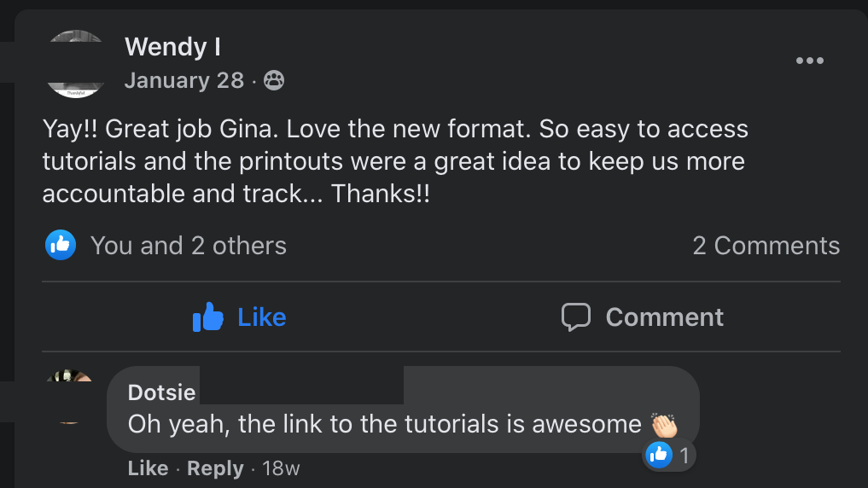Click the clapping hands emoji in Dotsie's comment
Image resolution: width=868 pixels, height=488 pixels.
[x=663, y=424]
